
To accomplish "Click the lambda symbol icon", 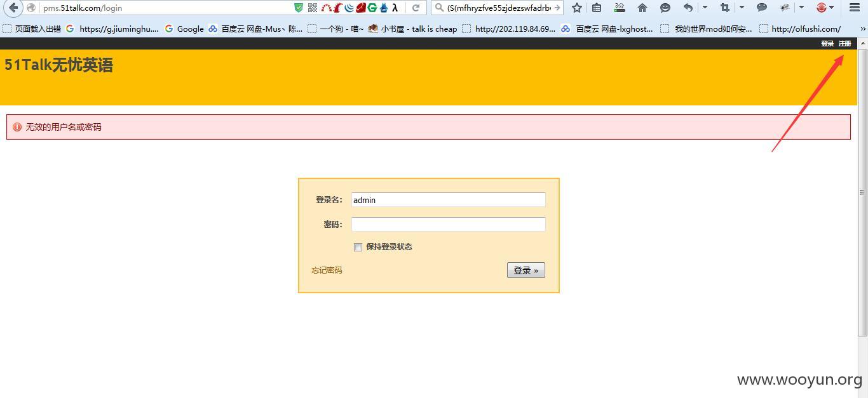I will 395,8.
